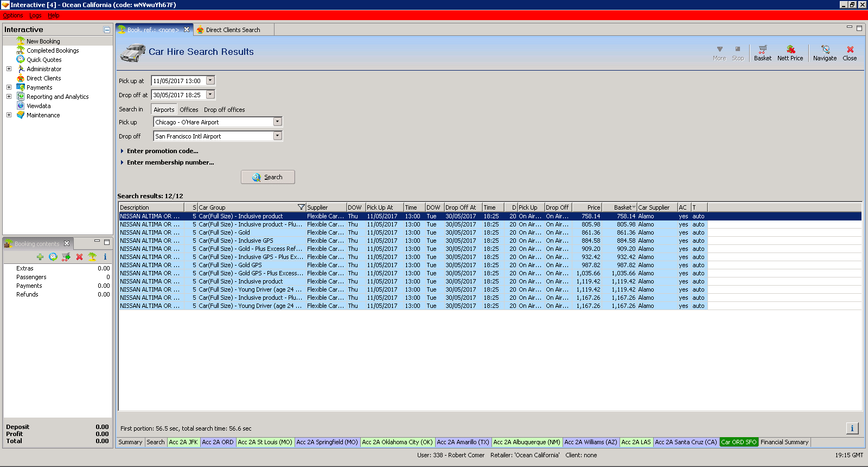Open the Pick up airport dropdown
Image resolution: width=868 pixels, height=467 pixels.
coord(277,122)
